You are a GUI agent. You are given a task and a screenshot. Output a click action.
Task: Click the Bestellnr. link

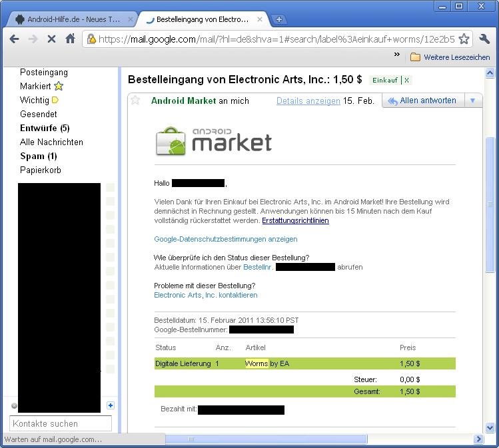click(258, 267)
